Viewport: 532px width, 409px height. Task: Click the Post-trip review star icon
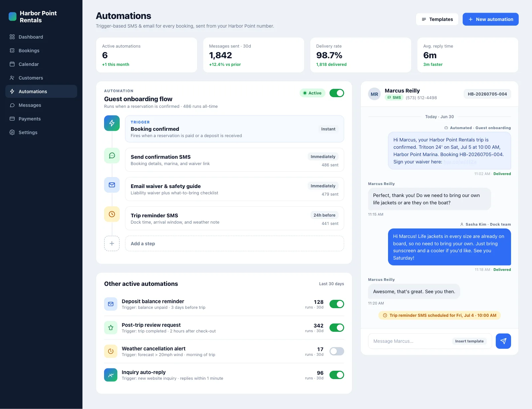pyautogui.click(x=111, y=327)
